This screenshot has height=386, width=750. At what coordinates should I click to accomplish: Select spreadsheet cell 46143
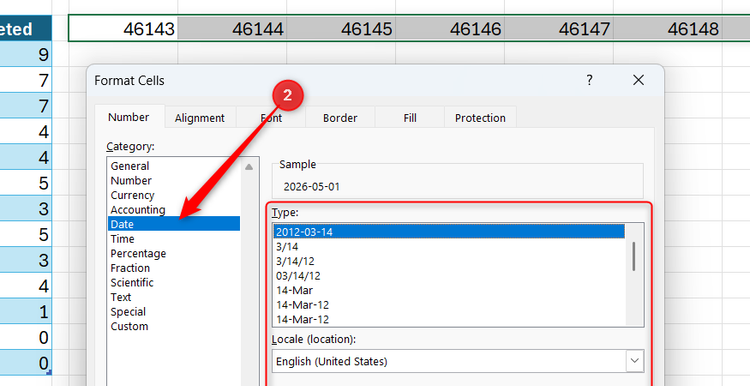[x=123, y=29]
